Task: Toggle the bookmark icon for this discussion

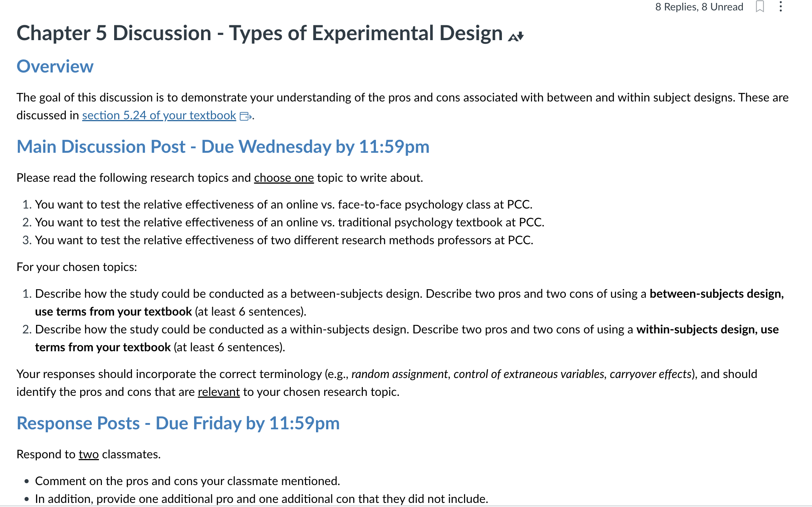Action: pyautogui.click(x=760, y=7)
